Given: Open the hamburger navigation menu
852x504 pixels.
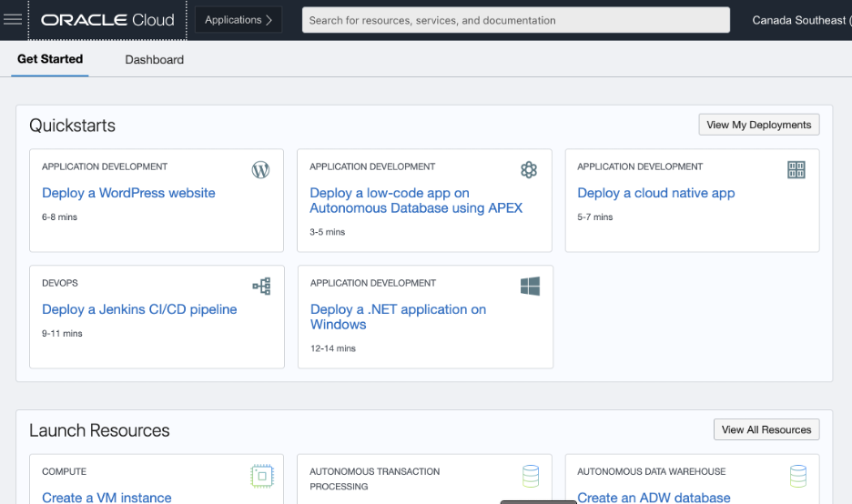Looking at the screenshot, I should (x=13, y=19).
